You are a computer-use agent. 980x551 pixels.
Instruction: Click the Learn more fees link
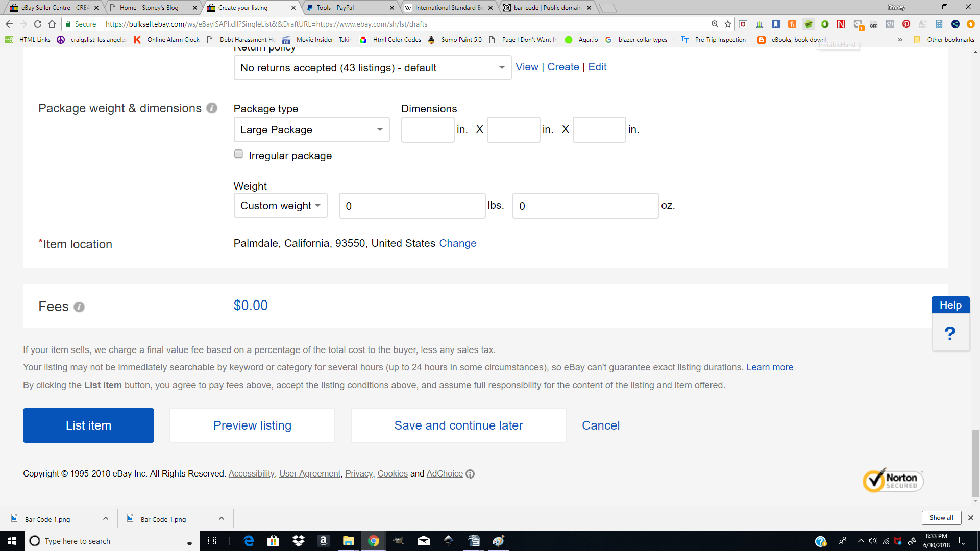(x=769, y=367)
